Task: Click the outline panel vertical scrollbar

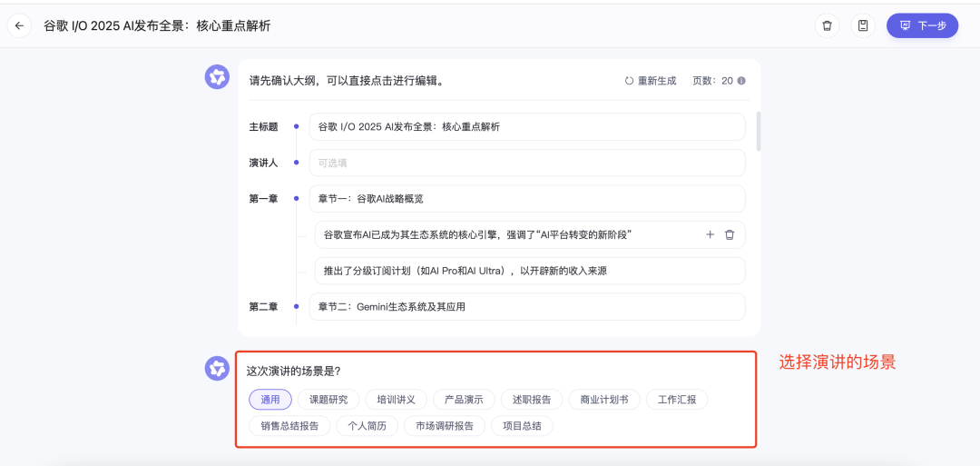Action: [759, 132]
